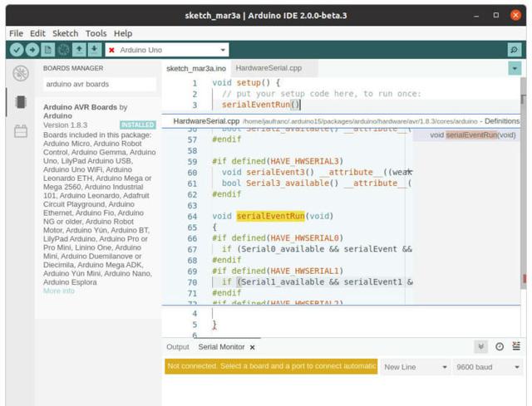
Task: Click the HardwareSerial.cpp peek title
Action: tap(206, 121)
